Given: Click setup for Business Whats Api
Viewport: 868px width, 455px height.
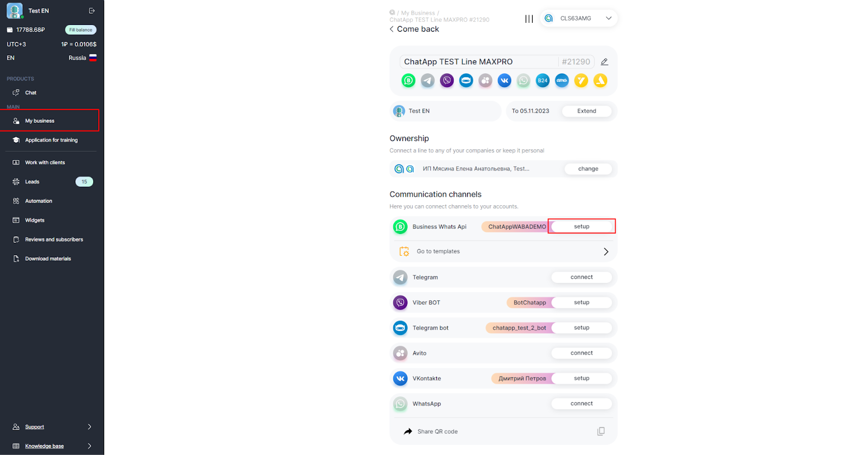Looking at the screenshot, I should tap(582, 226).
